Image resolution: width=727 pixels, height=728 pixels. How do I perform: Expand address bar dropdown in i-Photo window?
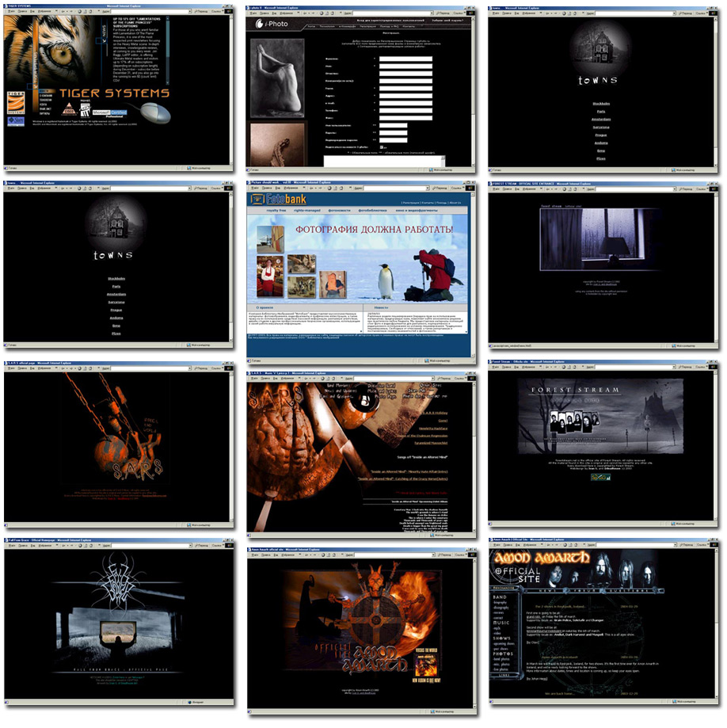[x=432, y=13]
